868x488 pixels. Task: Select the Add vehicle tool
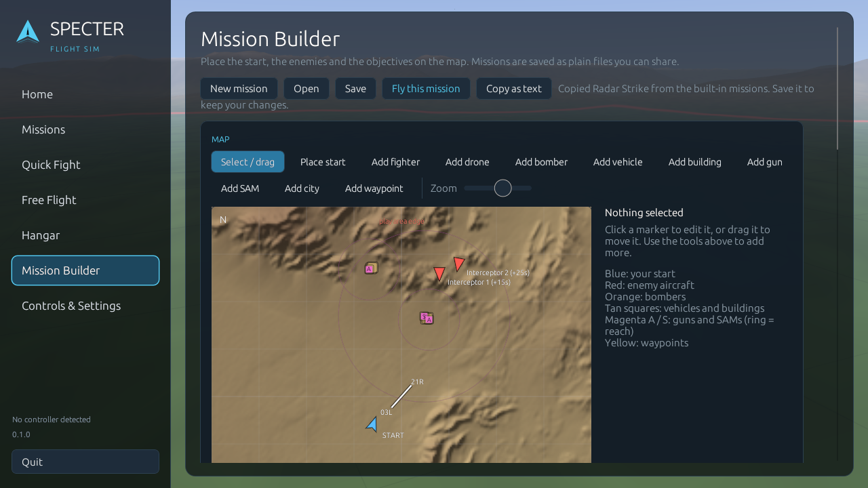coord(618,162)
